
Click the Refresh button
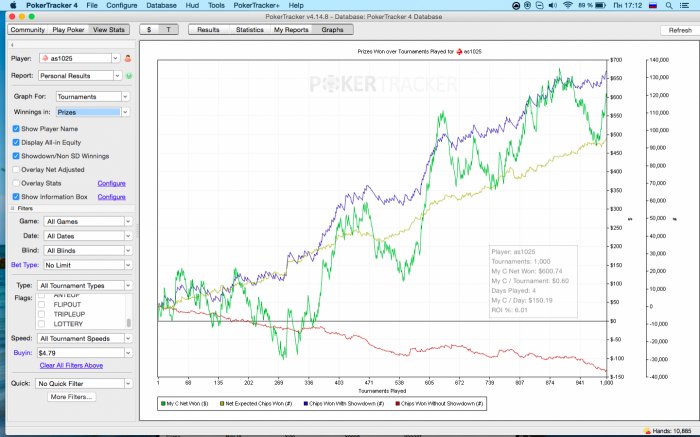tap(680, 30)
